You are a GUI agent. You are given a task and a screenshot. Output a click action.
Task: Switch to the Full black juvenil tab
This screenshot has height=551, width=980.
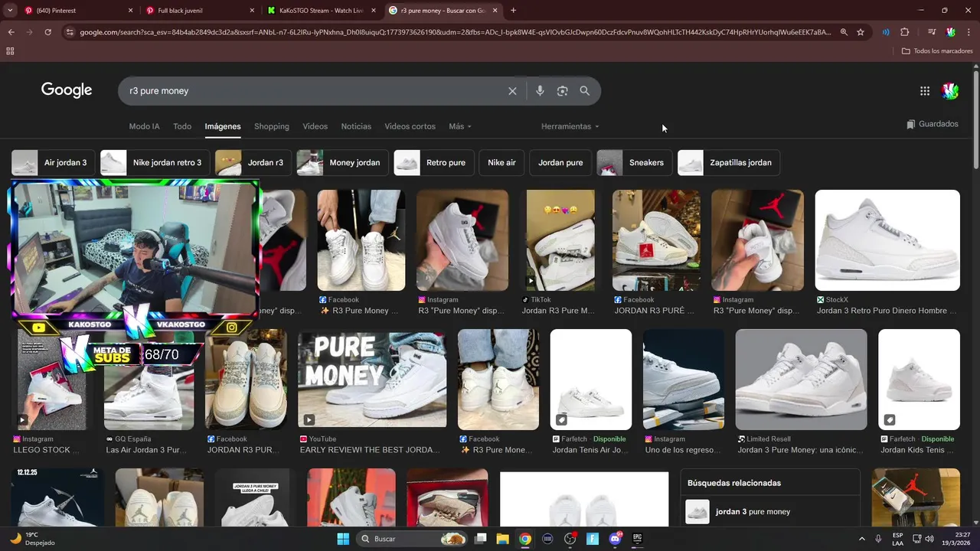[201, 11]
